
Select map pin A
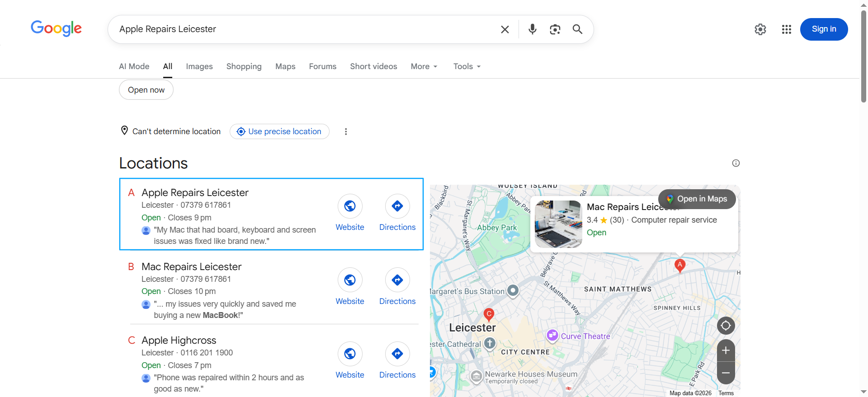click(x=679, y=266)
